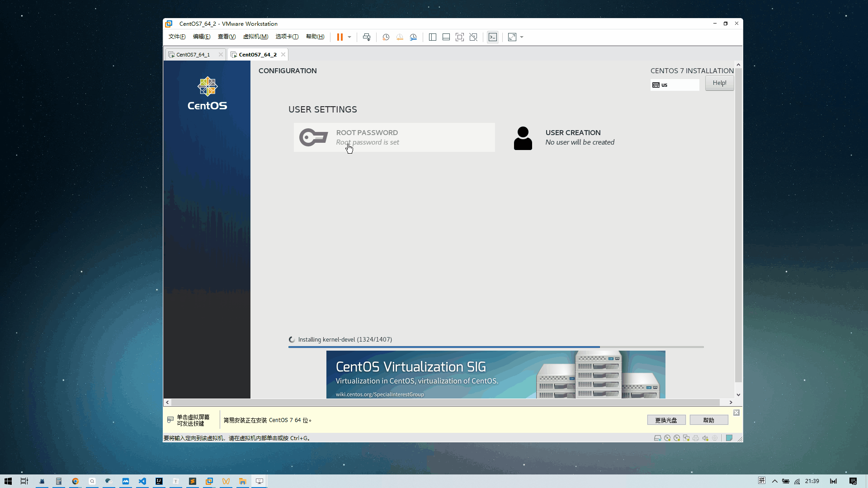
Task: Click the printer status icon
Action: [696, 438]
